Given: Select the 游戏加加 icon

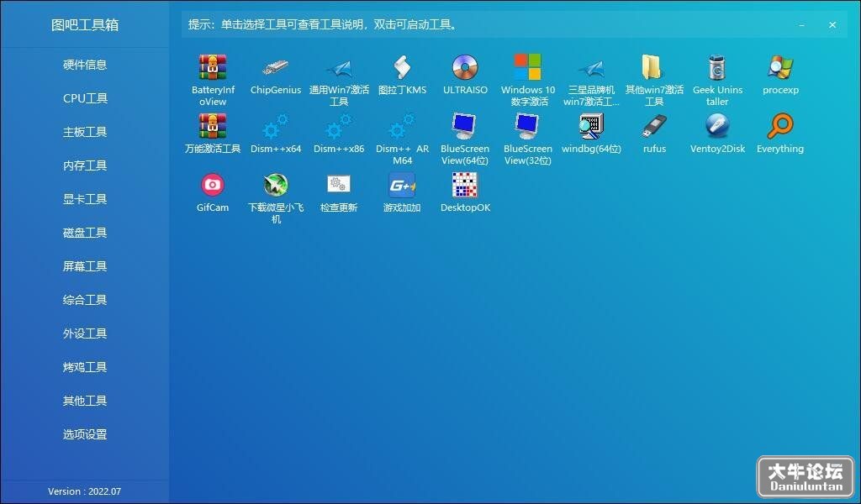Looking at the screenshot, I should pyautogui.click(x=402, y=185).
